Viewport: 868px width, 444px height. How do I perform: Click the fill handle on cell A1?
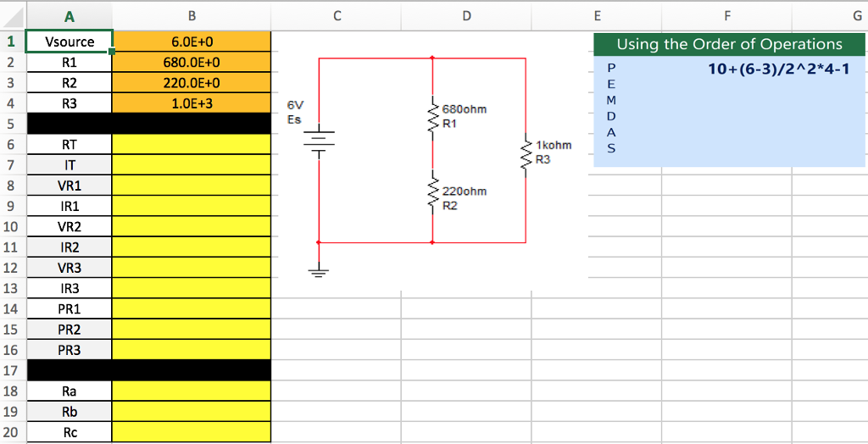pos(112,52)
